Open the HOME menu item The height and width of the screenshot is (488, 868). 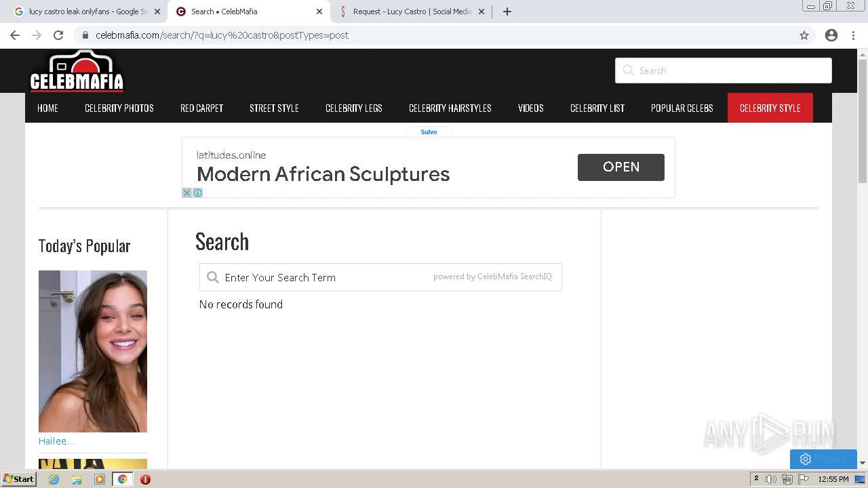47,108
